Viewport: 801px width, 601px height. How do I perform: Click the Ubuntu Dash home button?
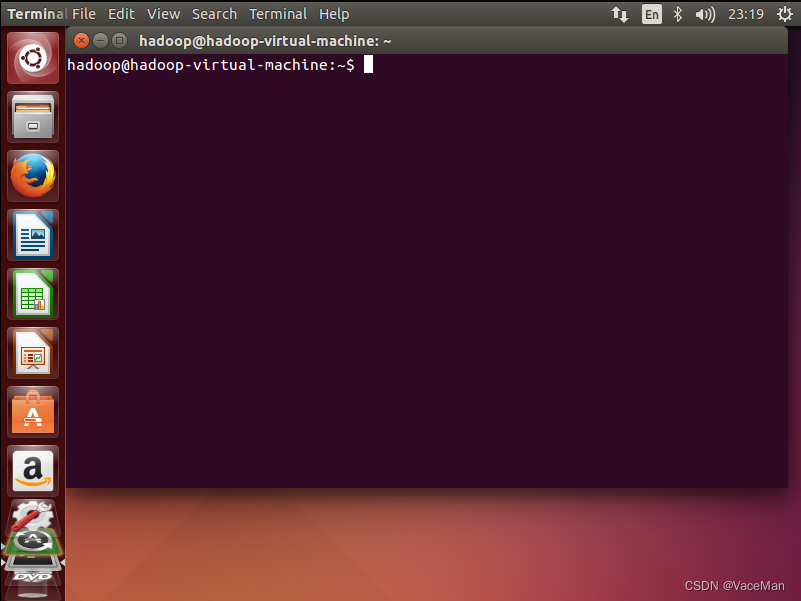33,57
